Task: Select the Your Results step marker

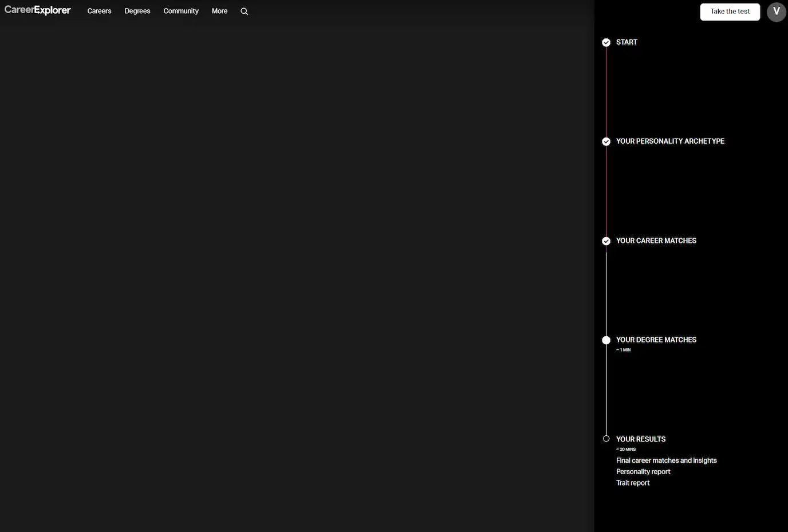Action: (x=606, y=439)
